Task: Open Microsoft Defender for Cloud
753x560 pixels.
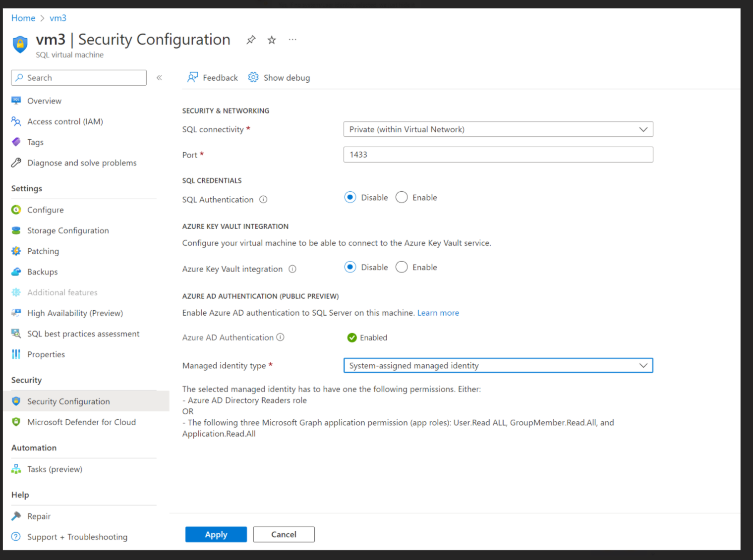Action: [x=81, y=422]
